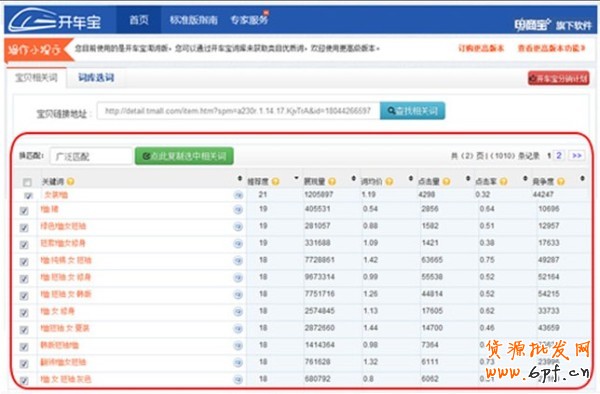Click sort arrow on 关键词 column
This screenshot has height=394, width=600.
point(240,179)
